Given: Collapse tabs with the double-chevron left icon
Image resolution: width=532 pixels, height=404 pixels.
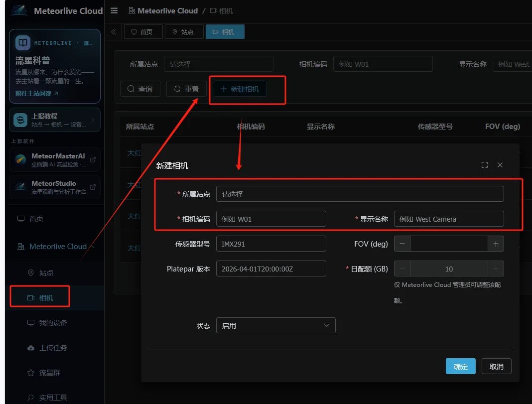Looking at the screenshot, I should click(114, 32).
